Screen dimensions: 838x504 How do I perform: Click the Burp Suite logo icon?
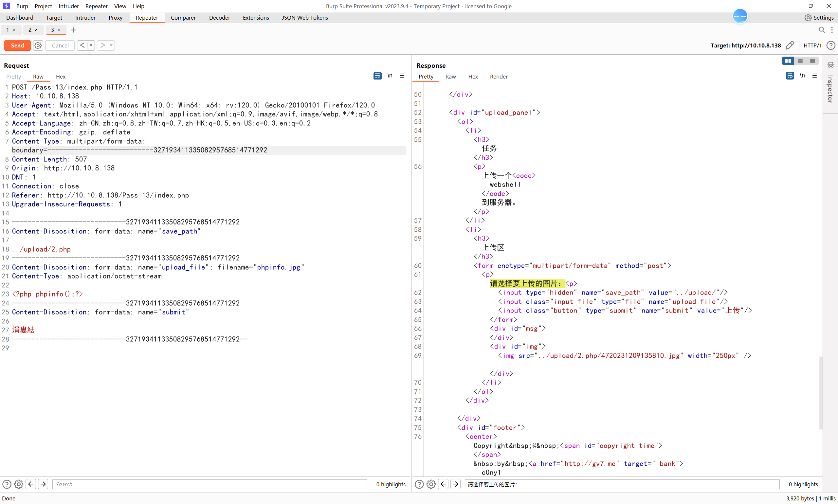point(6,6)
